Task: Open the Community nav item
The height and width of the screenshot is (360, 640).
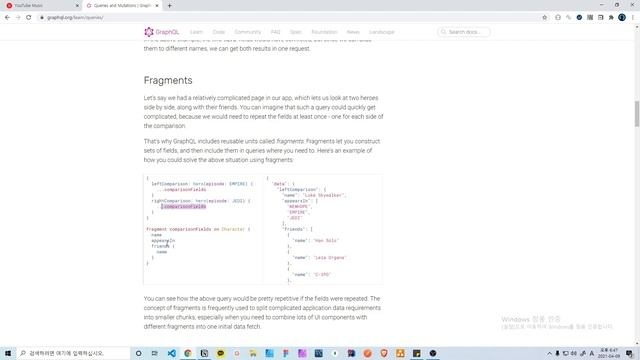Action: pyautogui.click(x=247, y=32)
